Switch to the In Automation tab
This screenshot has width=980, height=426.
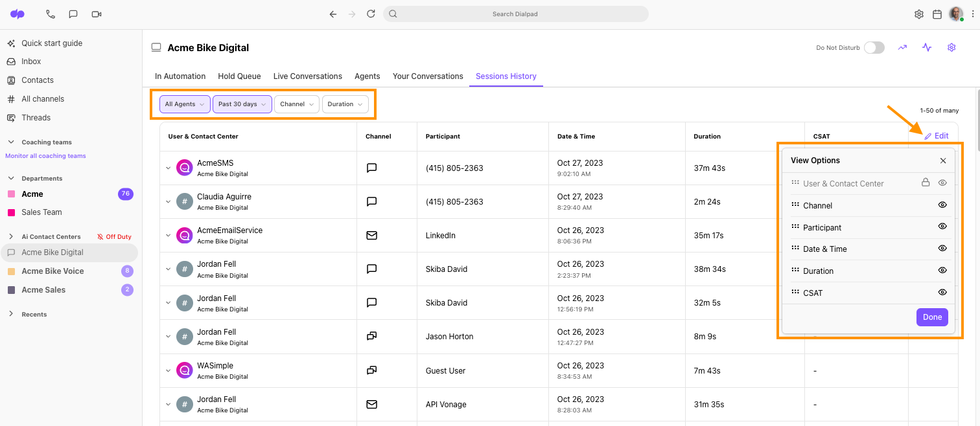click(x=180, y=76)
